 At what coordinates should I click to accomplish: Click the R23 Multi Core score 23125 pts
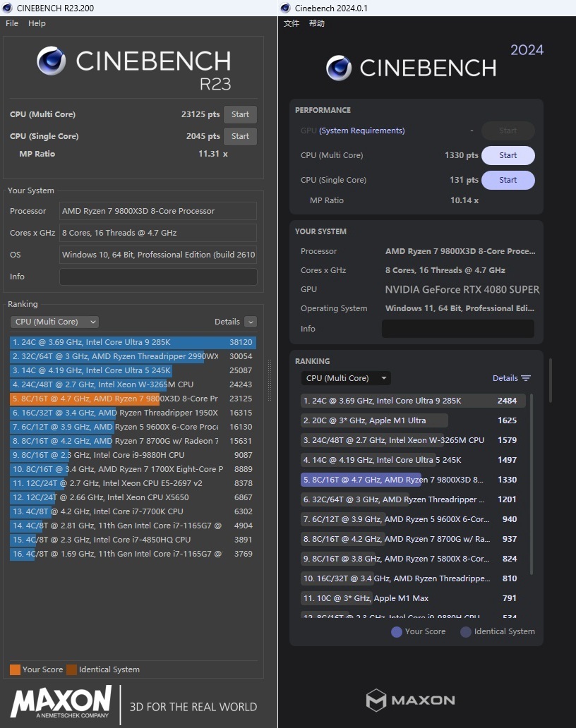click(200, 114)
